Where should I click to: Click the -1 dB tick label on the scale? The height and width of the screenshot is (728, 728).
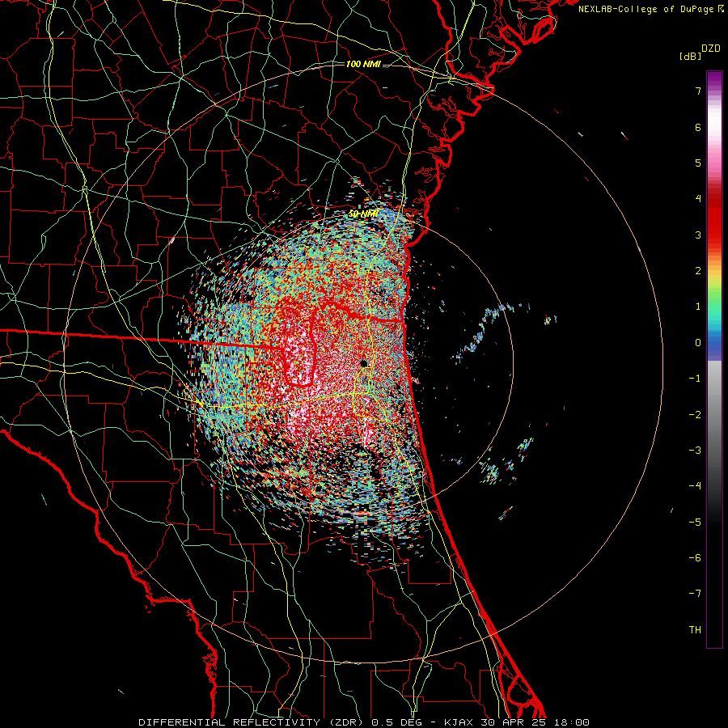[x=695, y=379]
